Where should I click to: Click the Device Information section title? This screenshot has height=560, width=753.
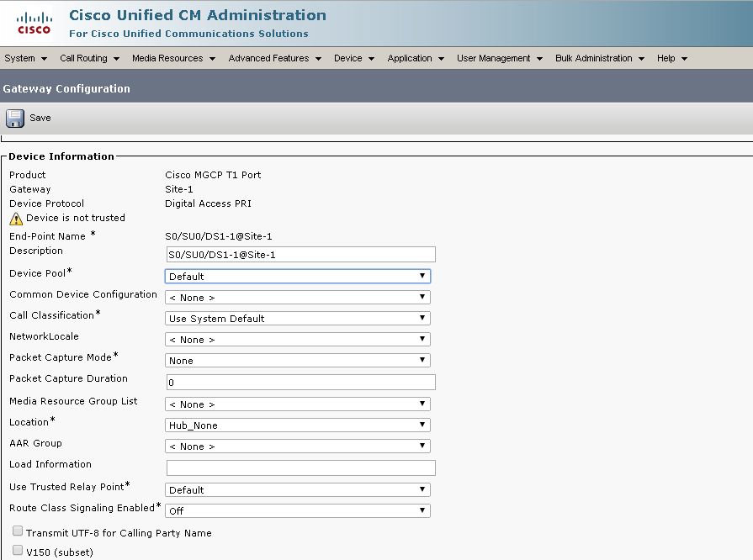61,156
